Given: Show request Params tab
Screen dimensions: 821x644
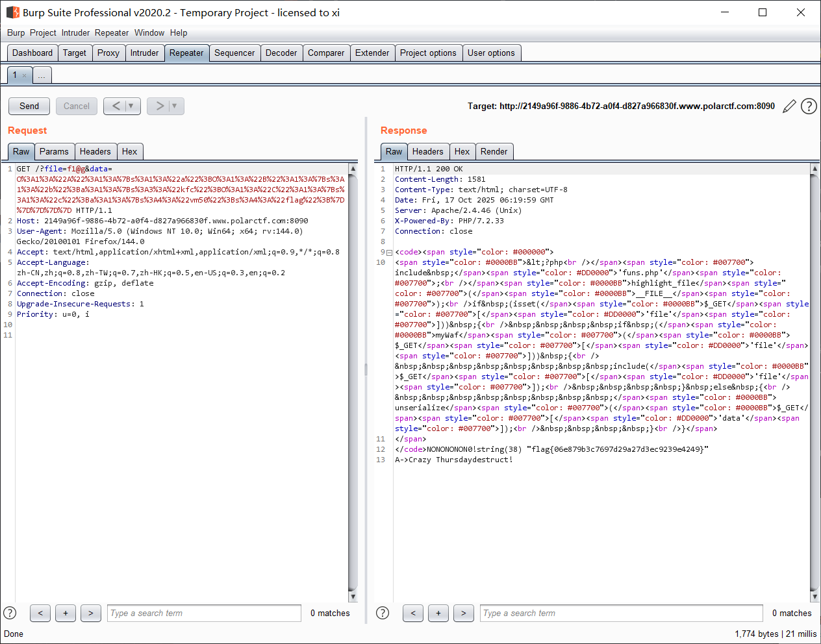Looking at the screenshot, I should 54,152.
